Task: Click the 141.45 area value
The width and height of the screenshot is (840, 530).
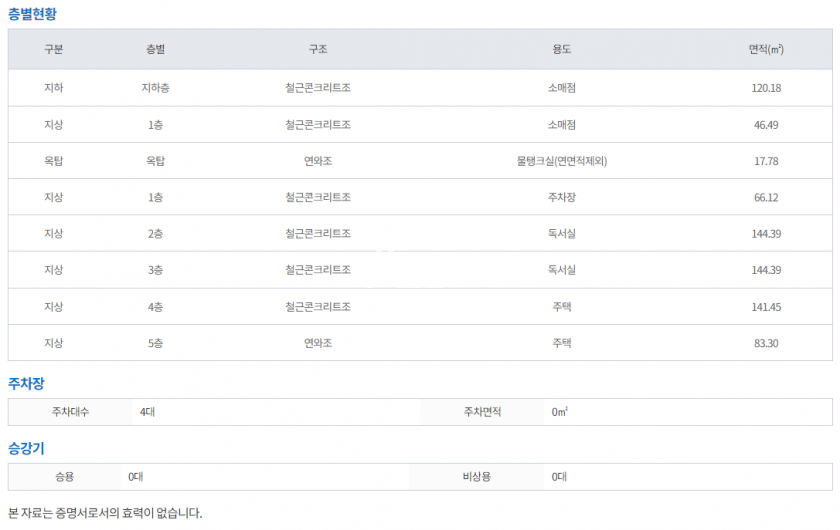Action: [x=766, y=307]
